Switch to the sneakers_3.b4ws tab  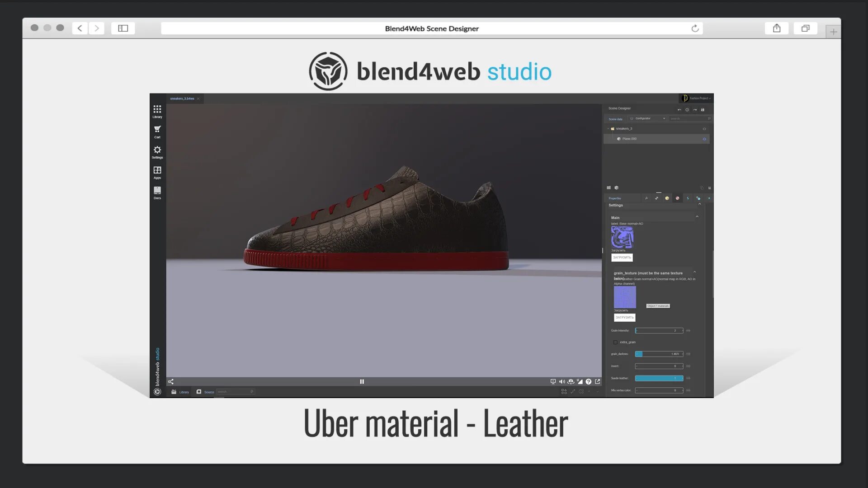click(182, 99)
